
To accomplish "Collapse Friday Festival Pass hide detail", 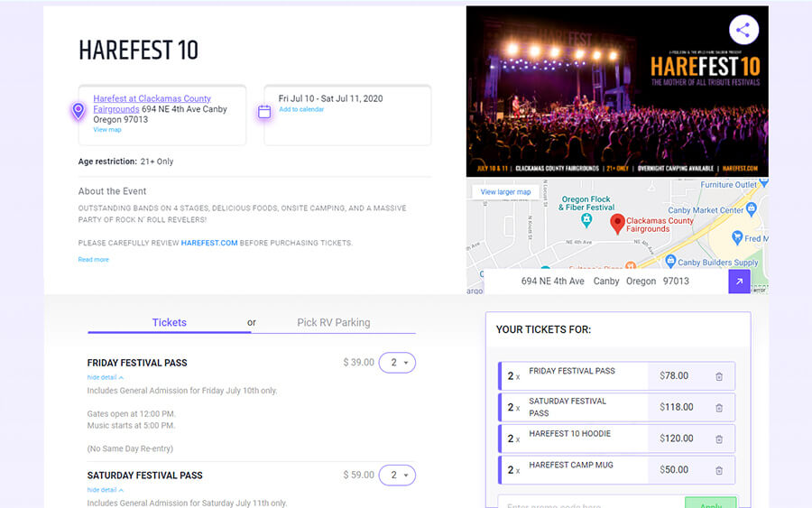I will 106,377.
